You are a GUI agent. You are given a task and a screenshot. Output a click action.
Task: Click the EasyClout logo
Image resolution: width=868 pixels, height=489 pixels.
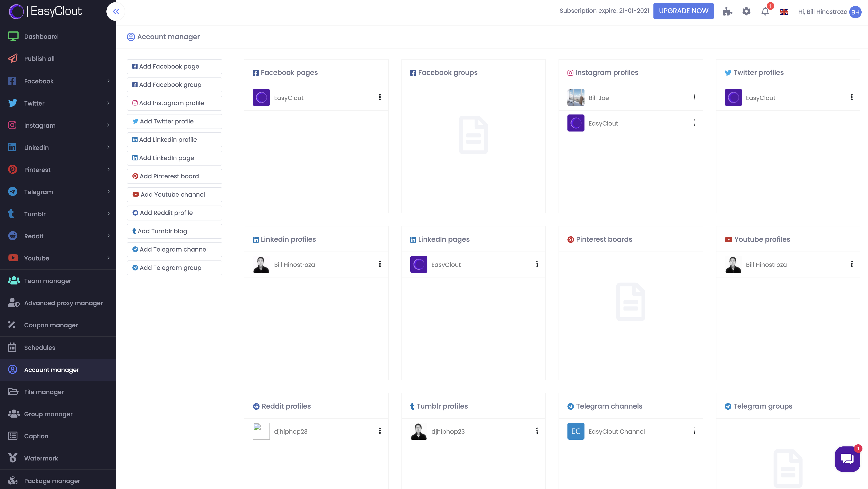click(x=45, y=11)
